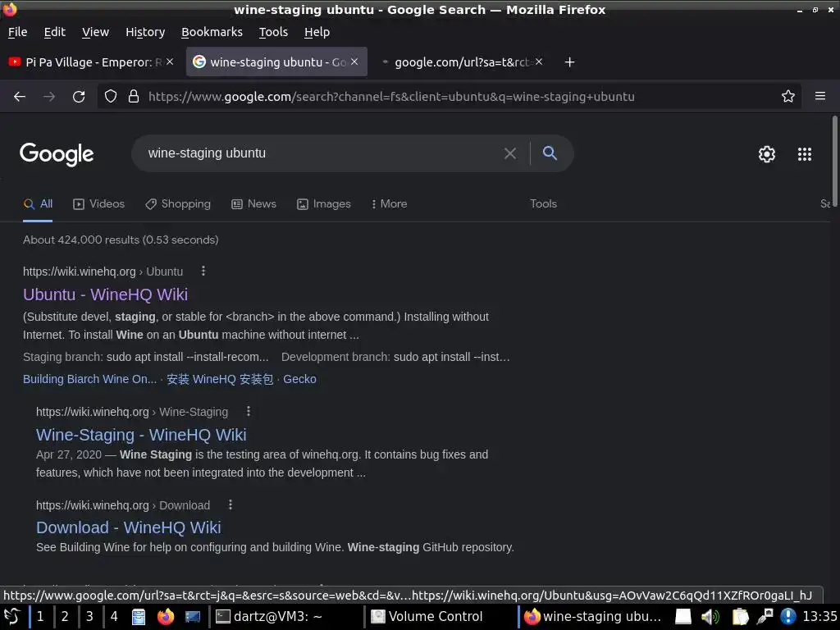The image size is (840, 630).
Task: Select the Shopping search filter
Action: [x=178, y=203]
